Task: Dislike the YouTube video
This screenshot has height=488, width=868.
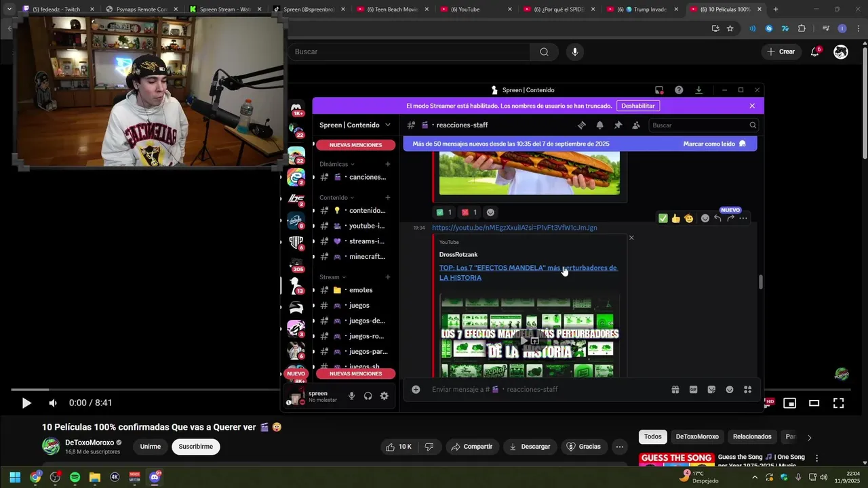Action: (429, 447)
